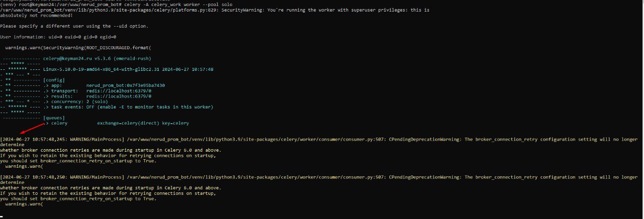This screenshot has width=644, height=219.
Task: Click the "Please specify a different user" line
Action: (x=74, y=26)
